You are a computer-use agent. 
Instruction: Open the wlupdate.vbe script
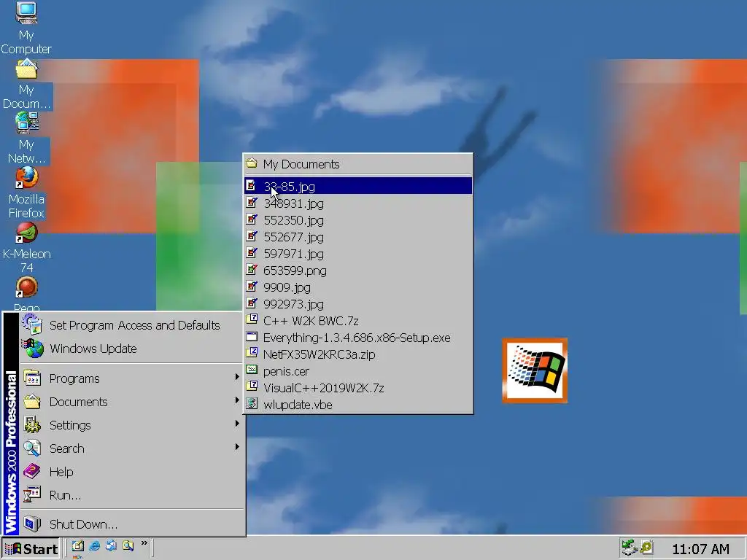point(358,405)
